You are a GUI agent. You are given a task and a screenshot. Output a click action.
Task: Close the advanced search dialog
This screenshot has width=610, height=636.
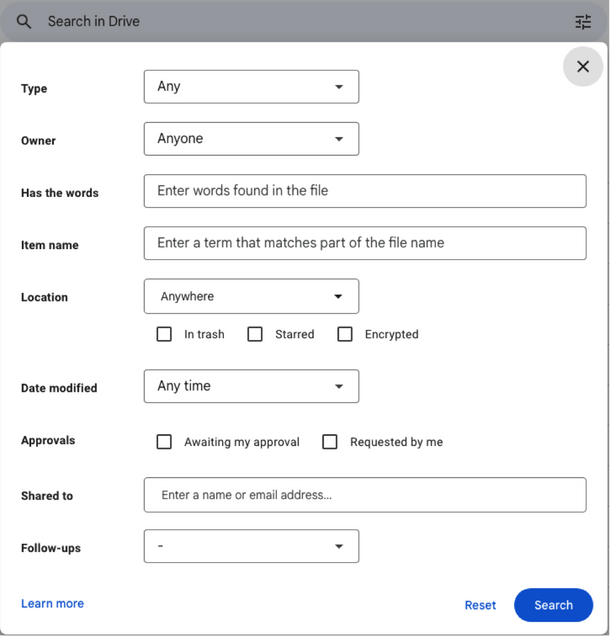tap(583, 67)
